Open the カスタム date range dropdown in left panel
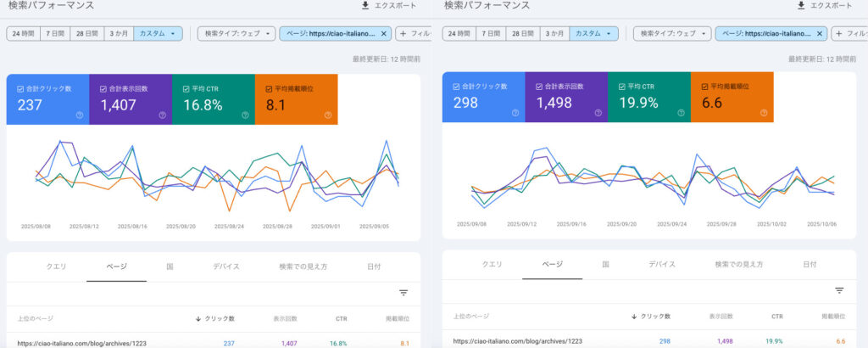Image resolution: width=868 pixels, height=348 pixels. pos(160,34)
